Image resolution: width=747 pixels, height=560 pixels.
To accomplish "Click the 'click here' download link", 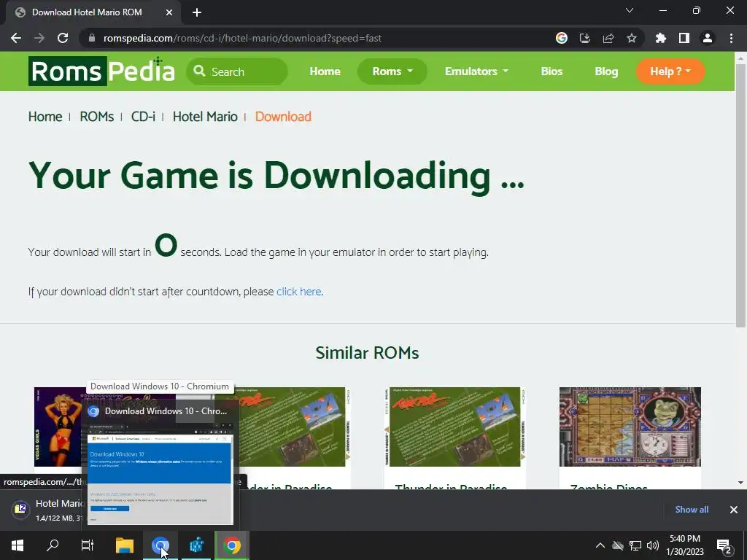I will point(298,292).
